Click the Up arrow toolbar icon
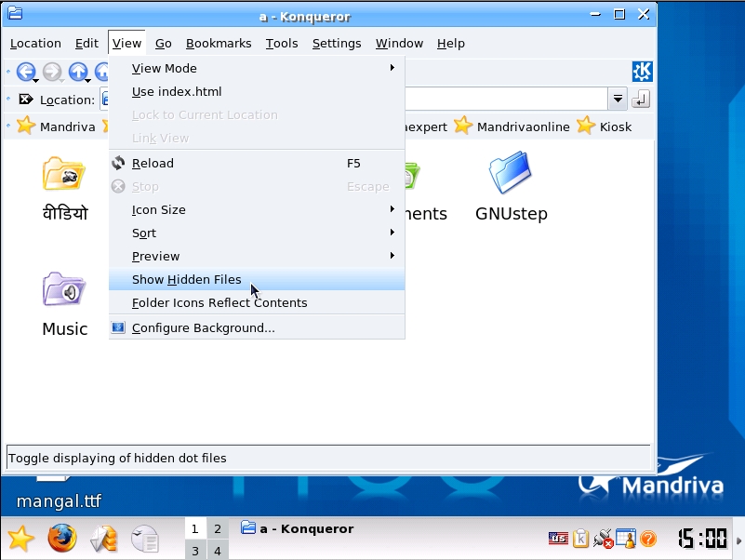The image size is (745, 560). [78, 72]
